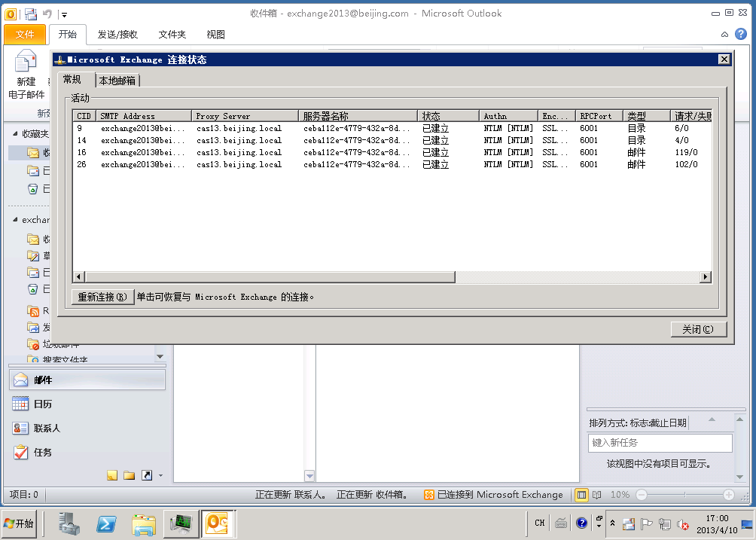This screenshot has height=540, width=756.
Task: Click the Action Center flag tray icon
Action: 647,524
